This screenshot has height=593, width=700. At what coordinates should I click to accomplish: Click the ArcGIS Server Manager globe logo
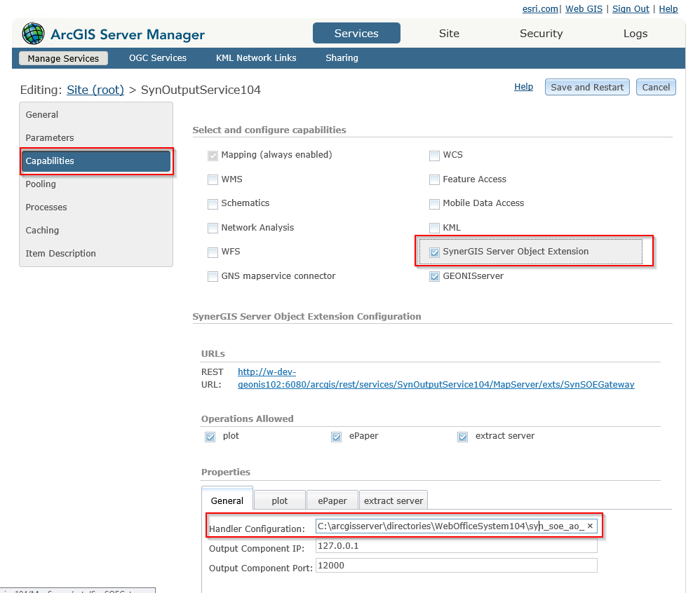32,34
